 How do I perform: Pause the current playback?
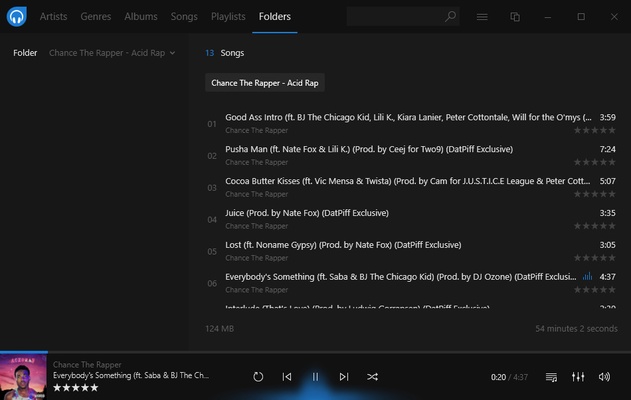point(316,377)
